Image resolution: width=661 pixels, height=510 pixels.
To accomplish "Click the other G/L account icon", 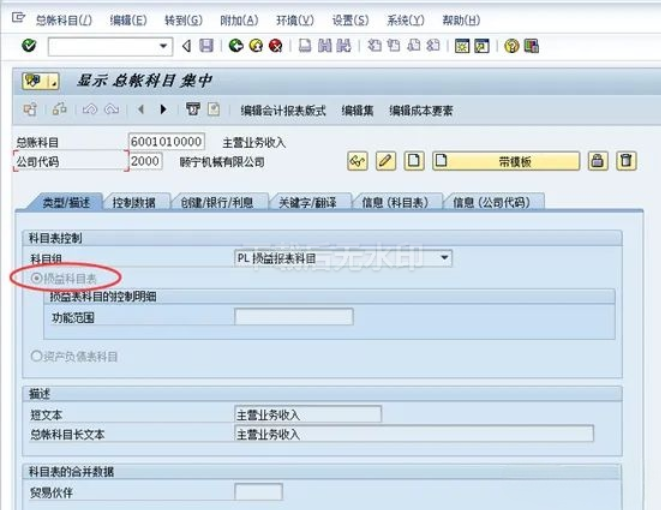I will click(x=30, y=110).
